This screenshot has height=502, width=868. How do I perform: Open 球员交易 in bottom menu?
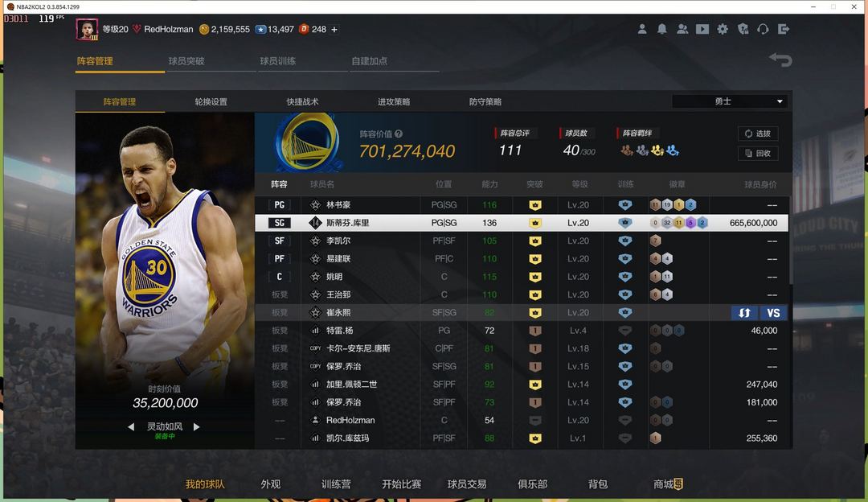point(467,484)
